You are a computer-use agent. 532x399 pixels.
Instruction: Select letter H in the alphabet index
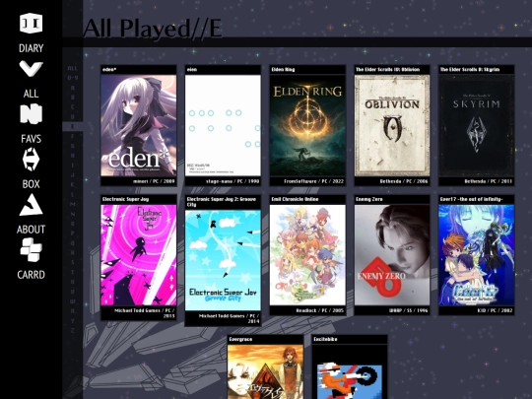point(73,156)
